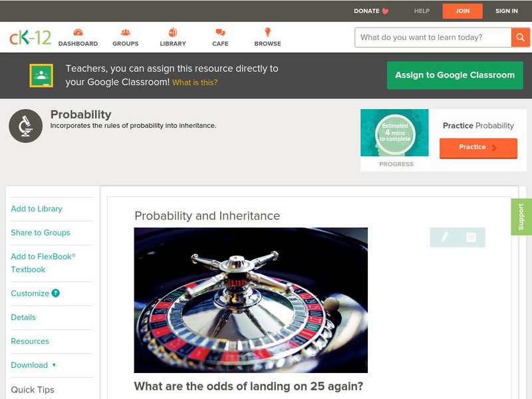Click 'What are the odds of landing on 25 again?'
Image resolution: width=532 pixels, height=399 pixels.
249,386
